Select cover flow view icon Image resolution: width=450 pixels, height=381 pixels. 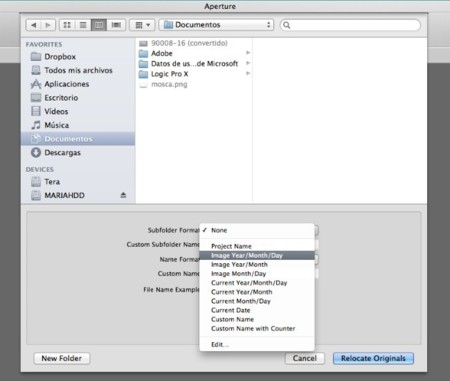[x=116, y=25]
